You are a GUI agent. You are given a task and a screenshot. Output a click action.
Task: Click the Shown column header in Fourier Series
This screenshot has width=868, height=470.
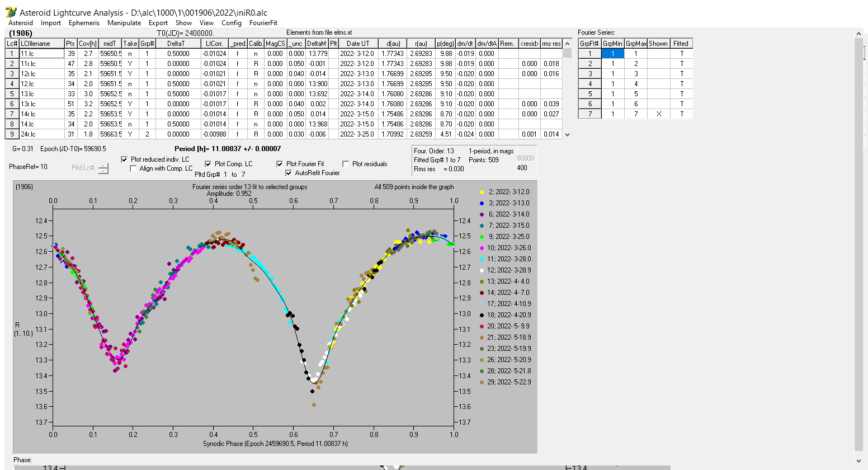click(658, 44)
